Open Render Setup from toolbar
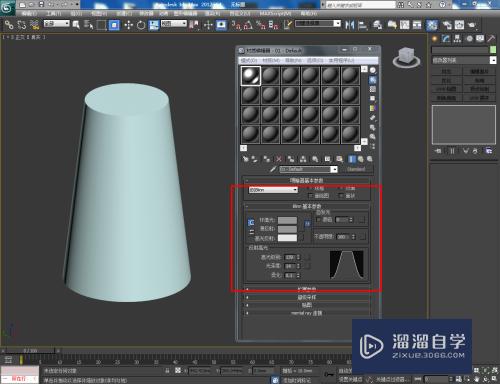 [x=447, y=25]
